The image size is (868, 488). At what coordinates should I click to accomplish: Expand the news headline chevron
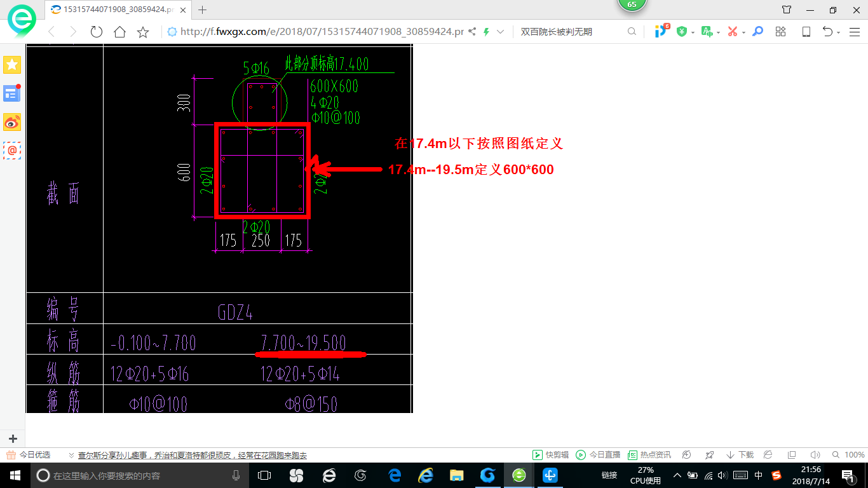[x=71, y=456]
